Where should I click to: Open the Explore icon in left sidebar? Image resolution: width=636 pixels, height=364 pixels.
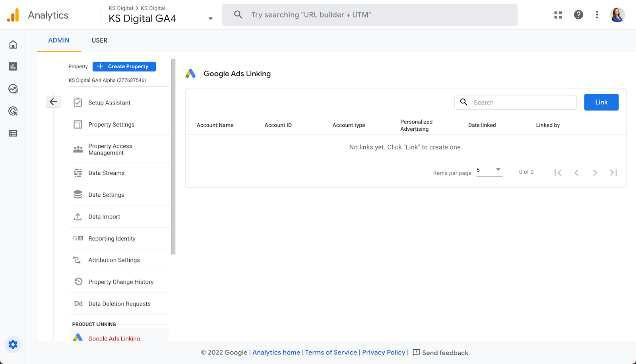13,89
